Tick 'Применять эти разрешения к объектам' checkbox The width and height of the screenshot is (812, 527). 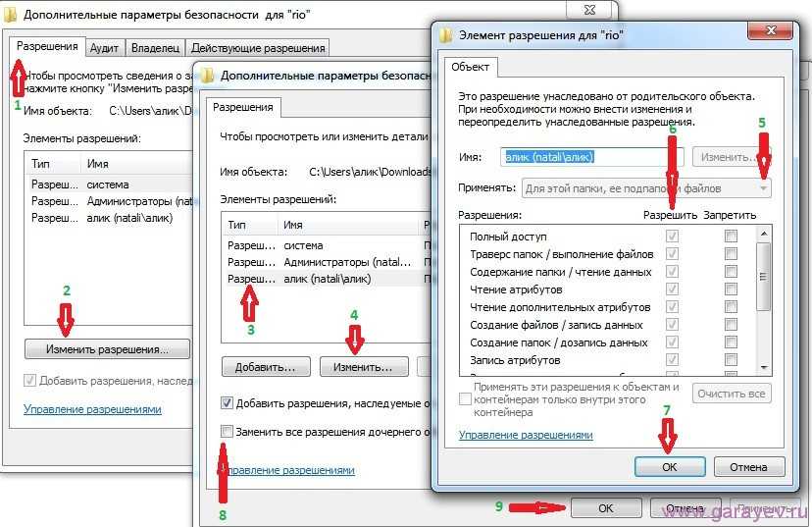[x=465, y=399]
